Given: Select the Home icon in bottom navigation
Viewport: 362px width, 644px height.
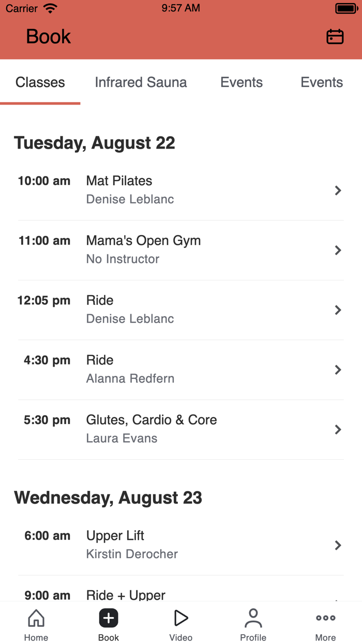Looking at the screenshot, I should [36, 618].
